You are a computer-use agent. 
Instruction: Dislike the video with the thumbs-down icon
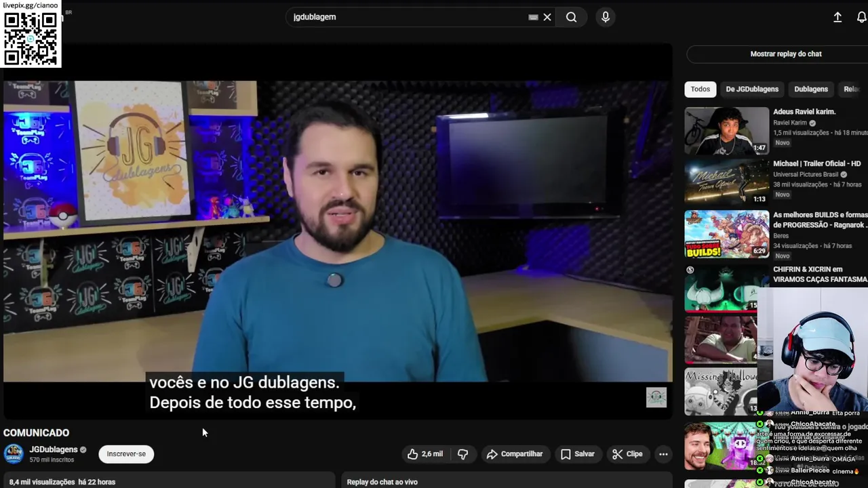[463, 454]
